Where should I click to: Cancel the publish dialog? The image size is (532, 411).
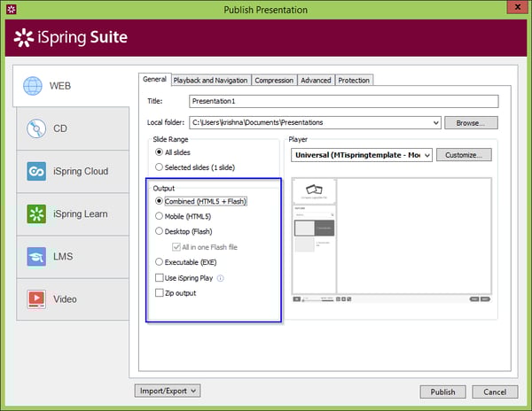coord(495,392)
